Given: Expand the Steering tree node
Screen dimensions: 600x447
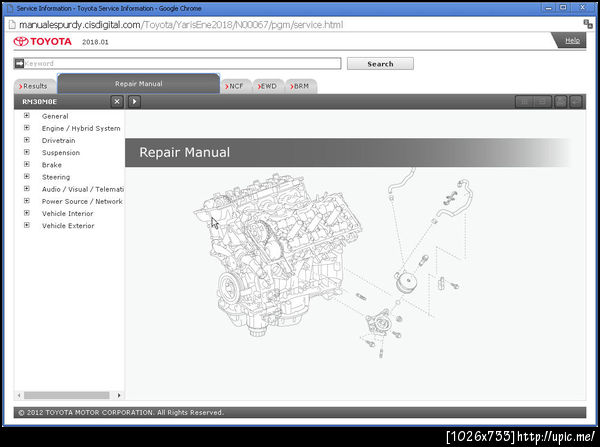Looking at the screenshot, I should coord(27,176).
